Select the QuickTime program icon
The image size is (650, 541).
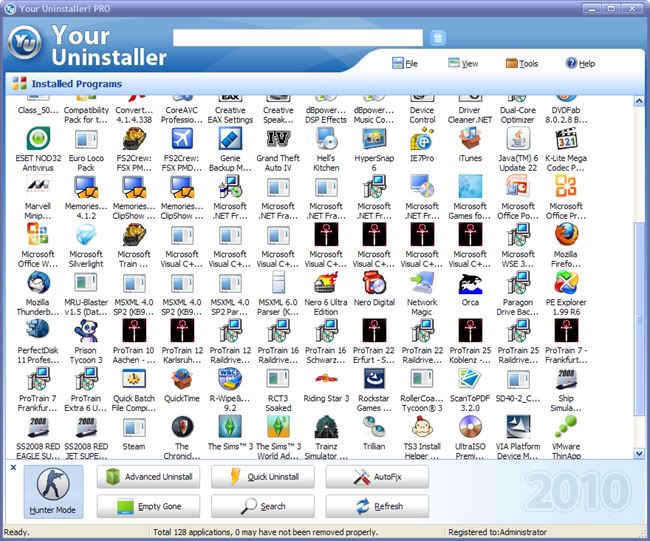(x=182, y=379)
